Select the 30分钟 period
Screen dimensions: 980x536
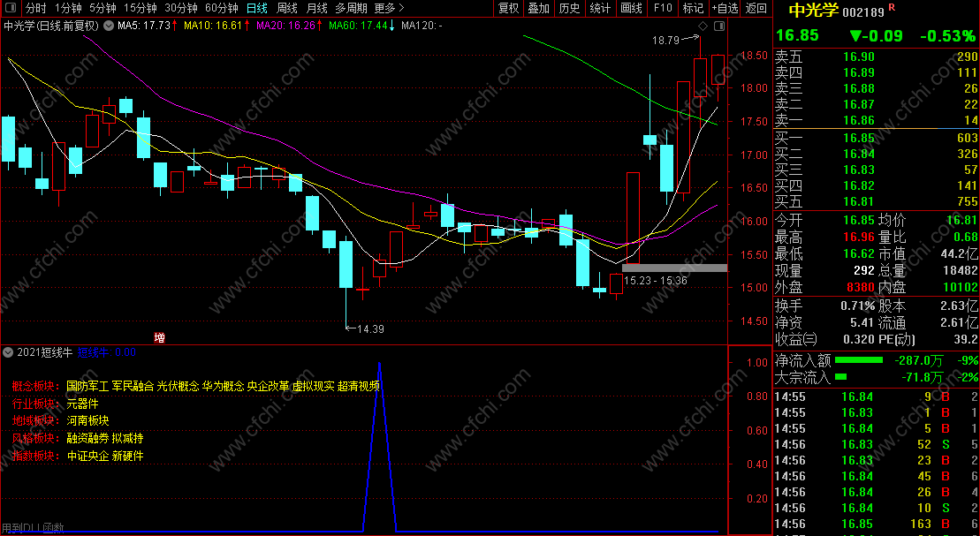[x=180, y=8]
